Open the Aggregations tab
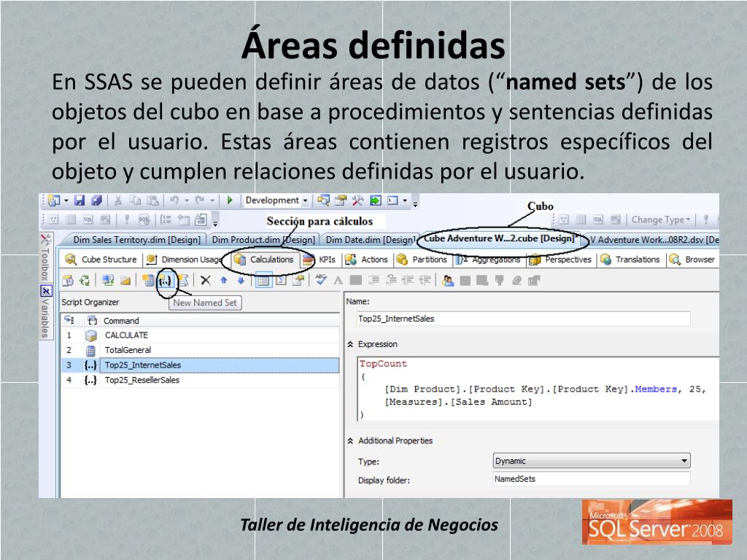The width and height of the screenshot is (747, 560). 488,260
